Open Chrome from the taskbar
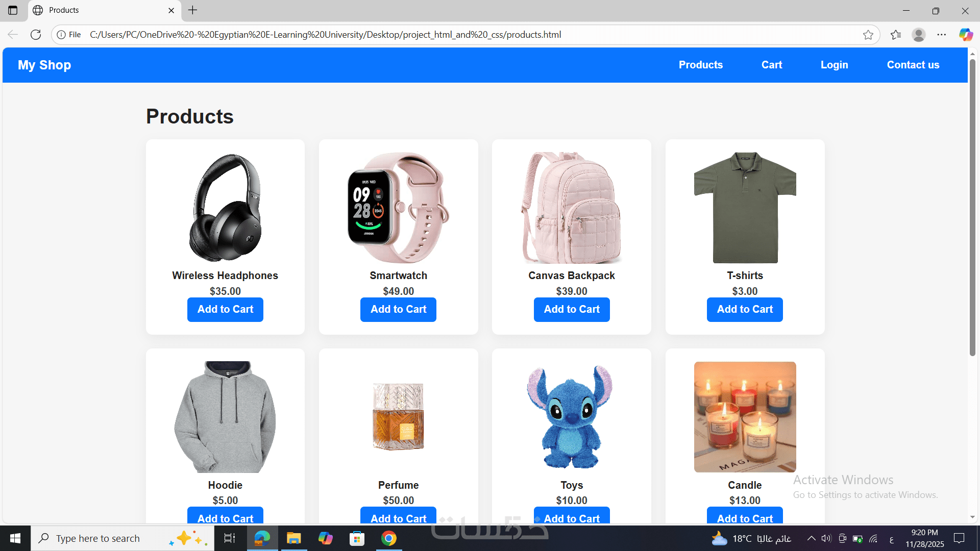Image resolution: width=980 pixels, height=551 pixels. click(389, 538)
